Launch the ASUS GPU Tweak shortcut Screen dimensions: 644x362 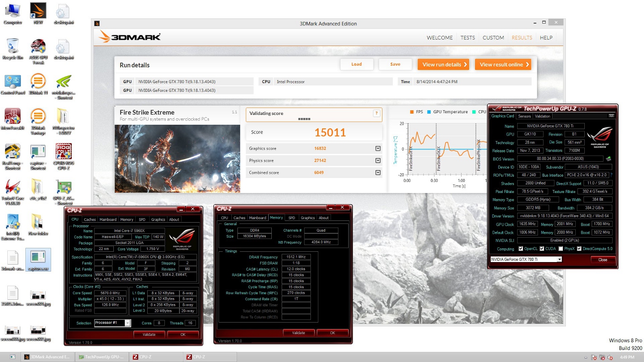click(x=38, y=51)
